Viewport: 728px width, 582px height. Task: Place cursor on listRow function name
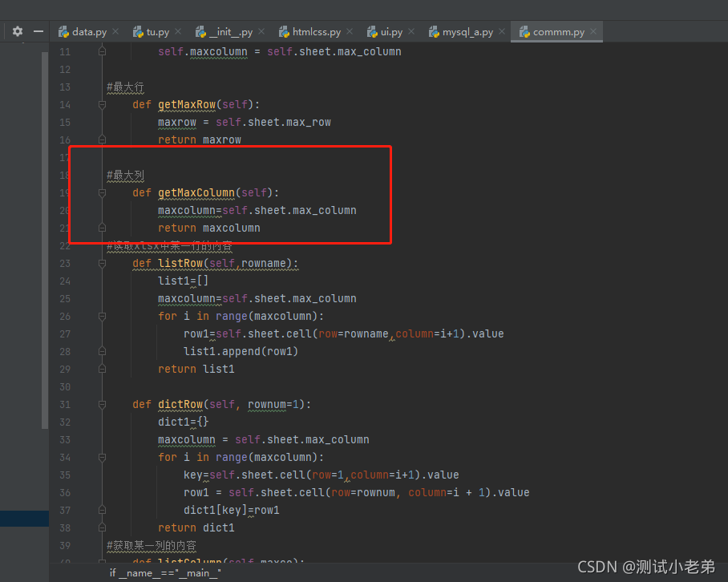[180, 264]
